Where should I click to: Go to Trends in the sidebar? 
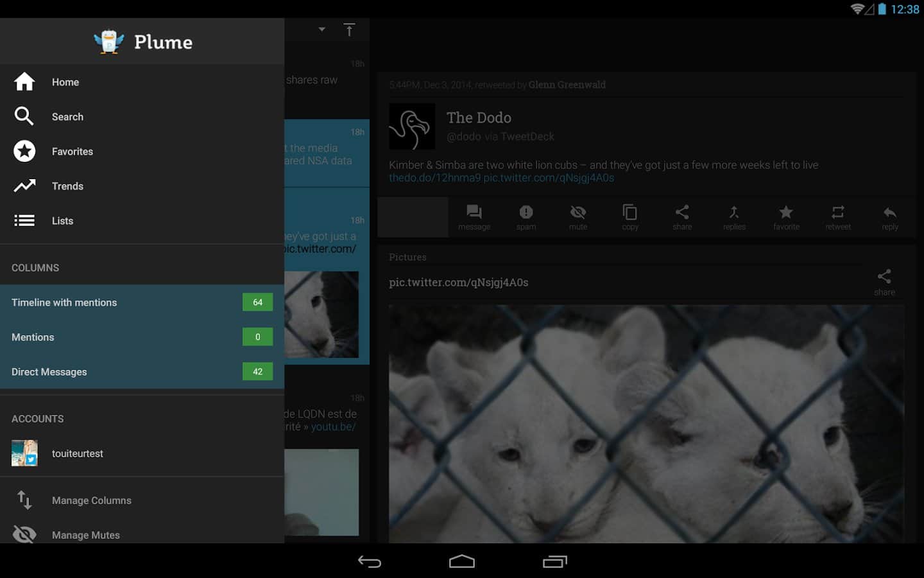point(67,186)
